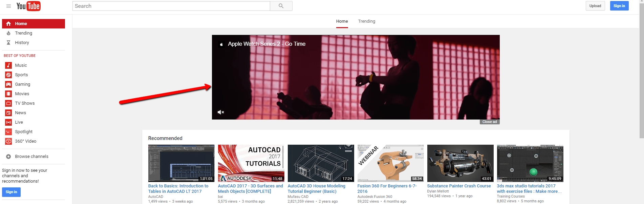Screen dimensions: 644x204
Task: Click the Apple logo on the ad video
Action: 221,44
